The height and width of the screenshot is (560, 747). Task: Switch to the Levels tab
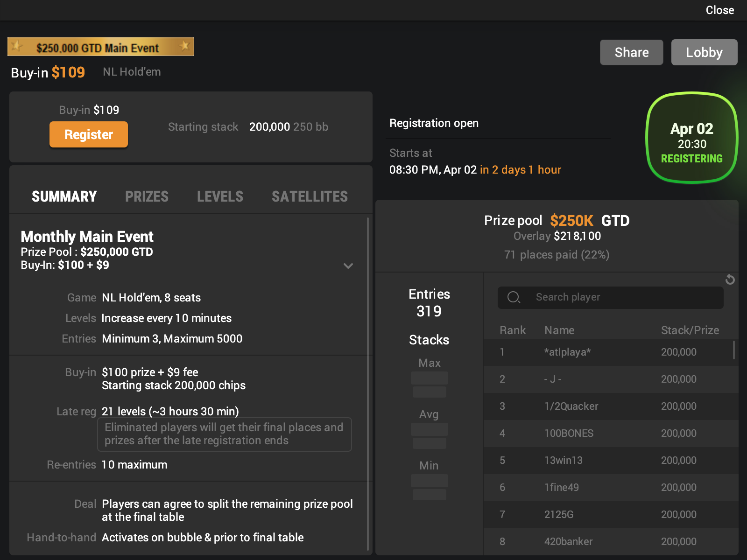(220, 196)
